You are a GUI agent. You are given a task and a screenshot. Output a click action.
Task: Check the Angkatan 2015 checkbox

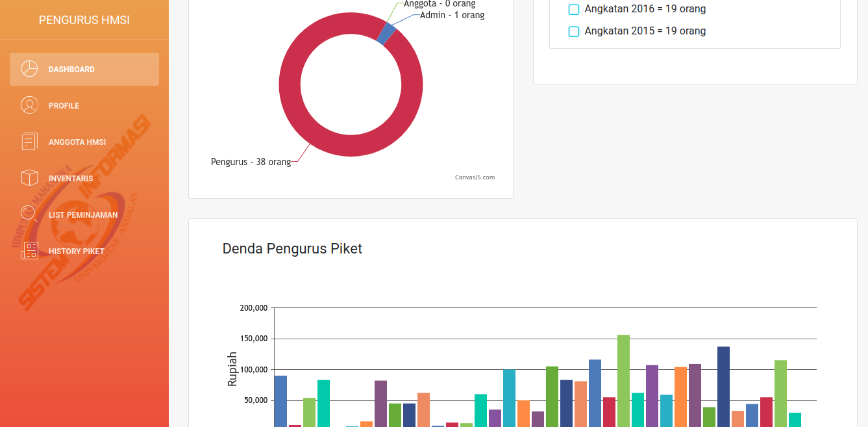tap(573, 31)
